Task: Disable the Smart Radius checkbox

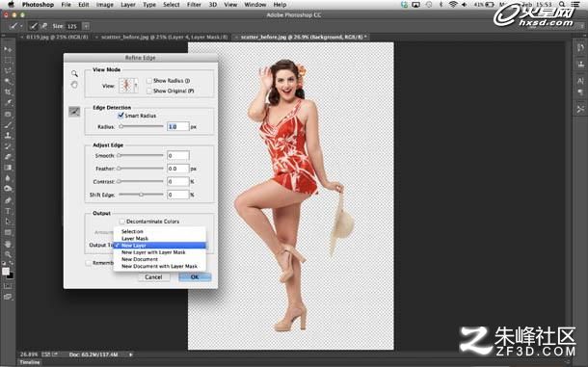Action: point(120,116)
